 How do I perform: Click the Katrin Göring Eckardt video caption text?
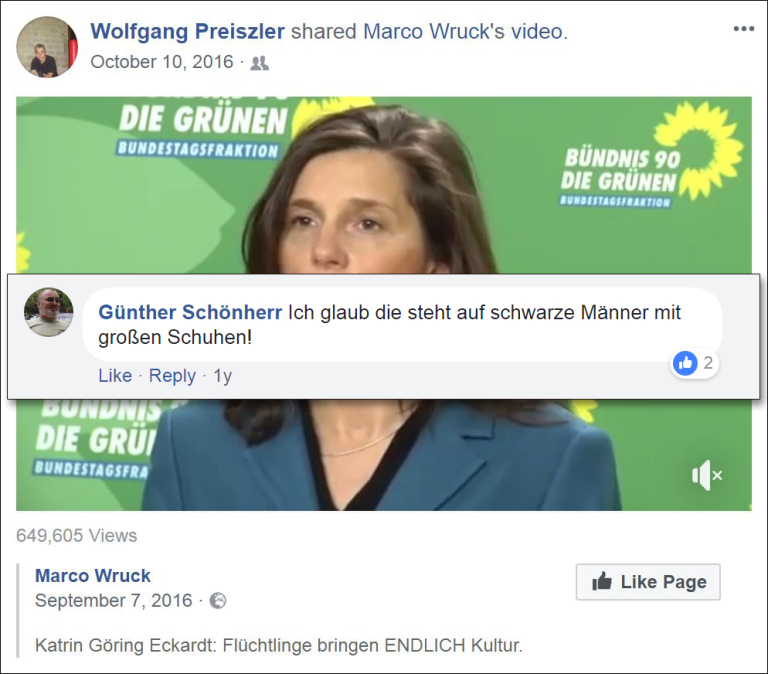[x=279, y=645]
